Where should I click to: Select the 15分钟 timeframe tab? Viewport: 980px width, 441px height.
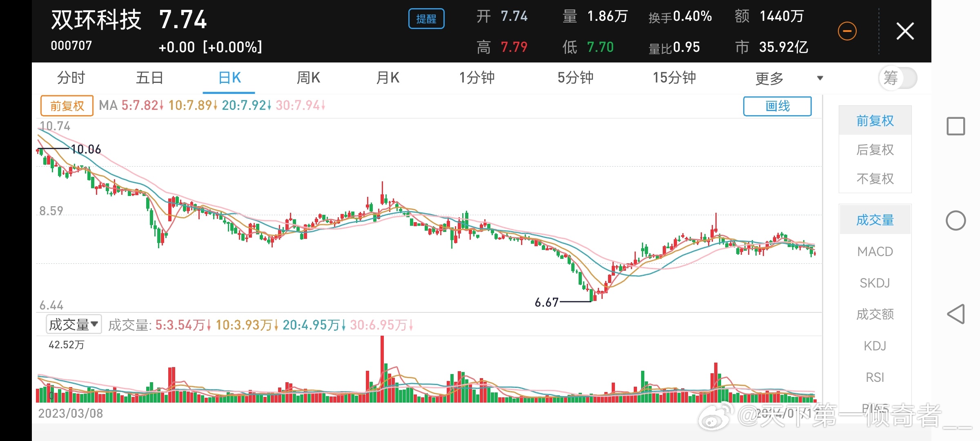coord(674,78)
